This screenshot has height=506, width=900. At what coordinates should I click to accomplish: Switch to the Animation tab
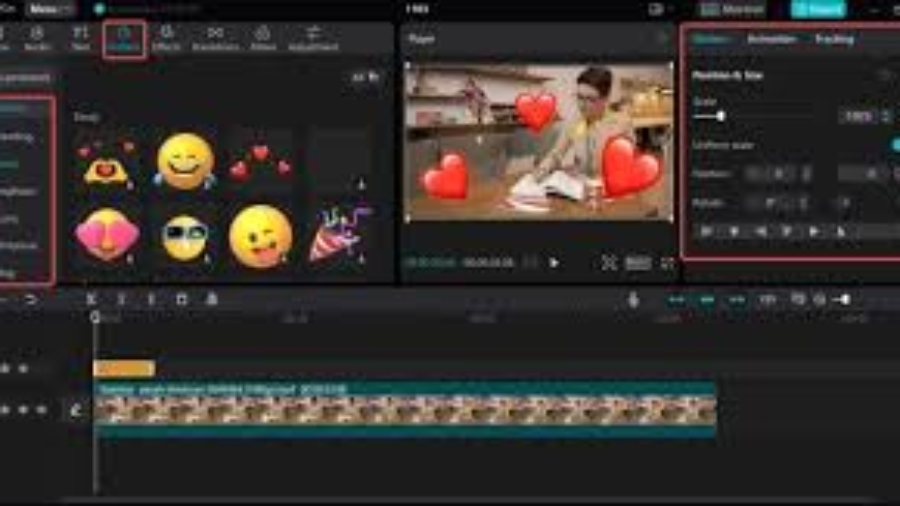(772, 39)
